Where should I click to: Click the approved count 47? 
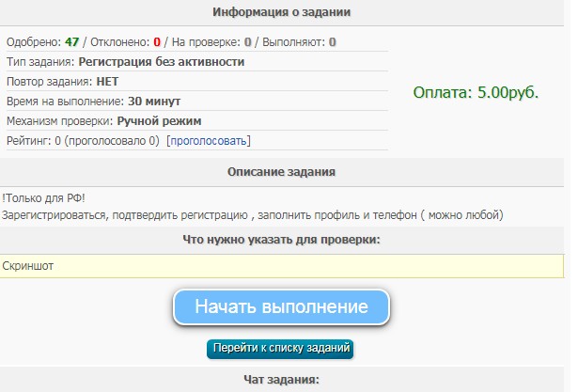[72, 42]
